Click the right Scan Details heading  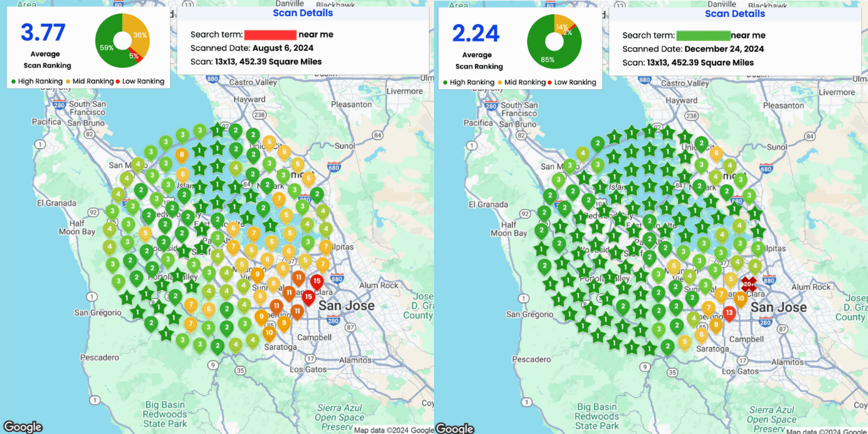pyautogui.click(x=735, y=14)
